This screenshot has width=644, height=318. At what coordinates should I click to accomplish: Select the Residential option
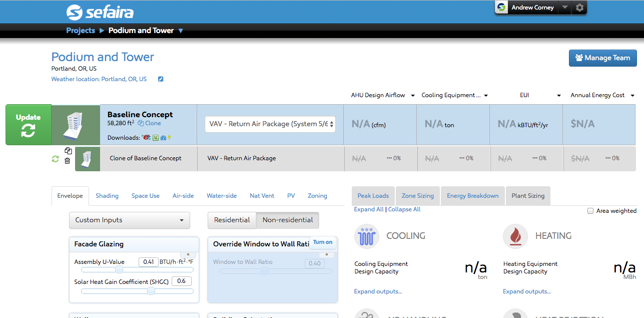coord(232,220)
